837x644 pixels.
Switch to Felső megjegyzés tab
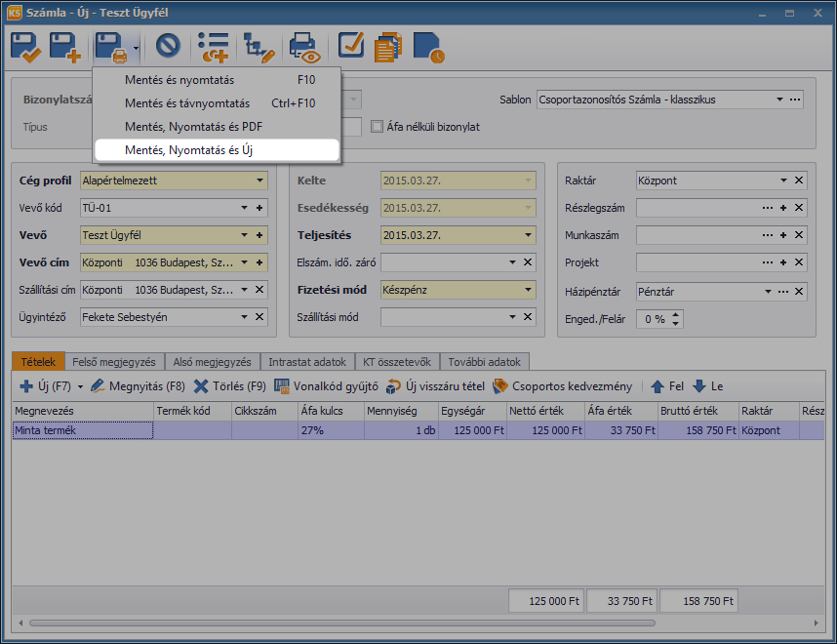pyautogui.click(x=114, y=362)
